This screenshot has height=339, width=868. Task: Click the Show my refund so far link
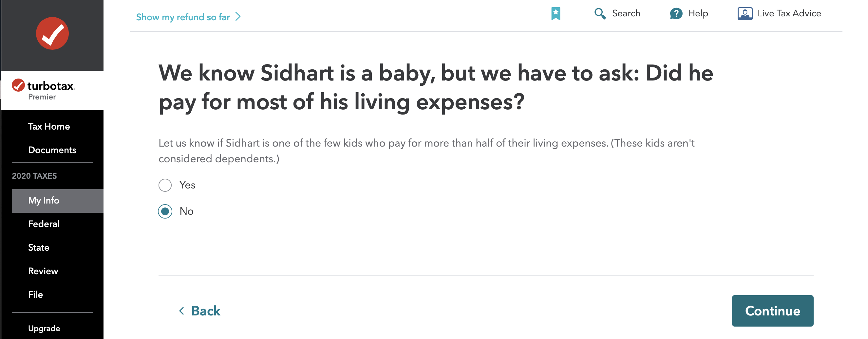point(183,17)
